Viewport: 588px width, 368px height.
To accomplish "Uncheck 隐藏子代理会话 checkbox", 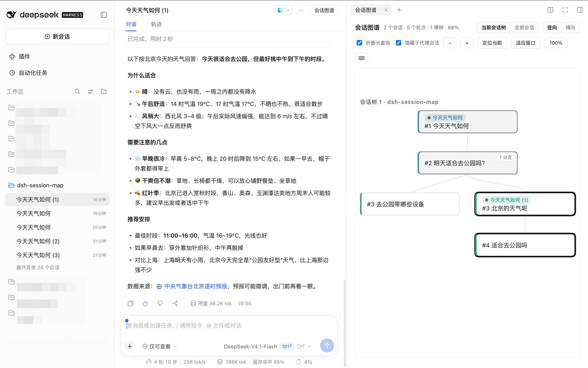I will click(398, 43).
